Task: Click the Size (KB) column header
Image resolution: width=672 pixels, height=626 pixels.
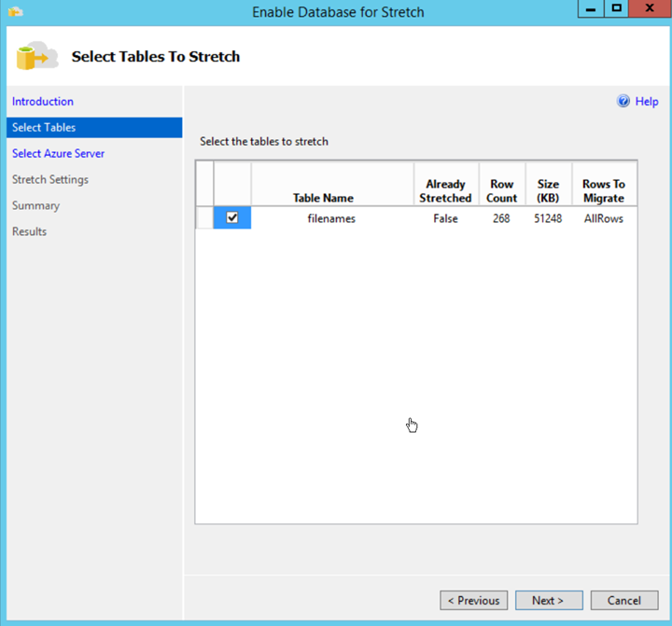Action: point(548,184)
